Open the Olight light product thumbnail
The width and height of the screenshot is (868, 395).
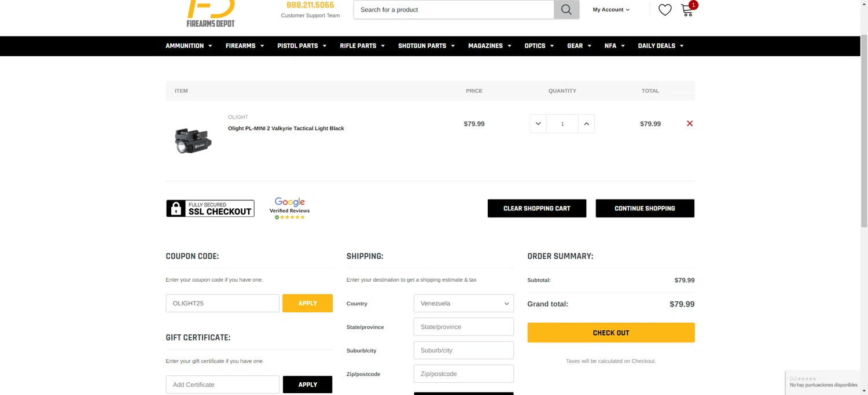point(193,141)
